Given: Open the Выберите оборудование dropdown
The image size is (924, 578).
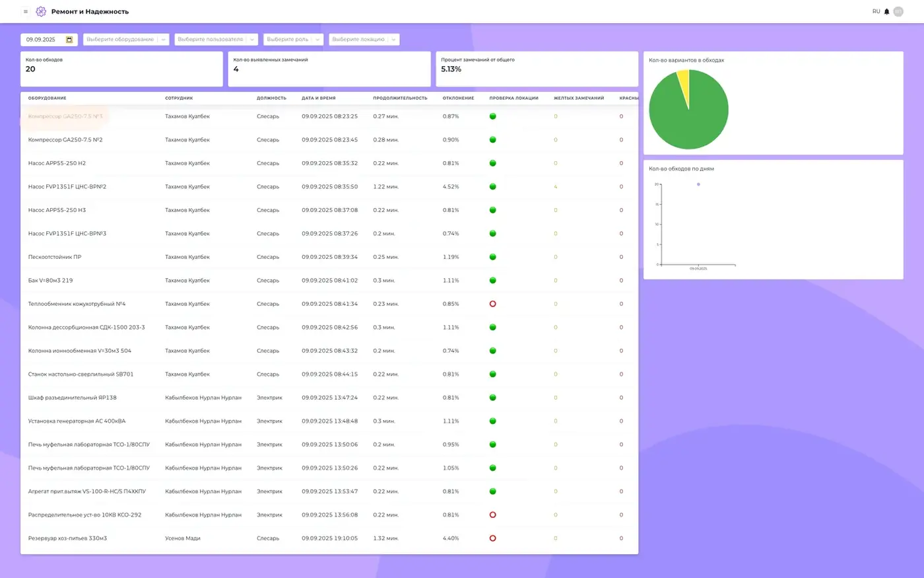Looking at the screenshot, I should pyautogui.click(x=126, y=40).
